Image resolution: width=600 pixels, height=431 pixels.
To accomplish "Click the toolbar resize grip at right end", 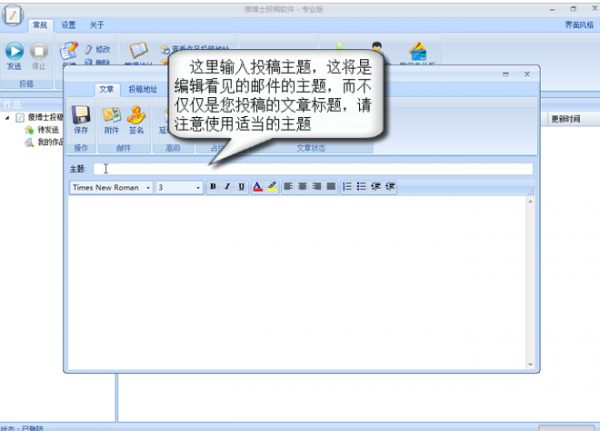I will 531,192.
